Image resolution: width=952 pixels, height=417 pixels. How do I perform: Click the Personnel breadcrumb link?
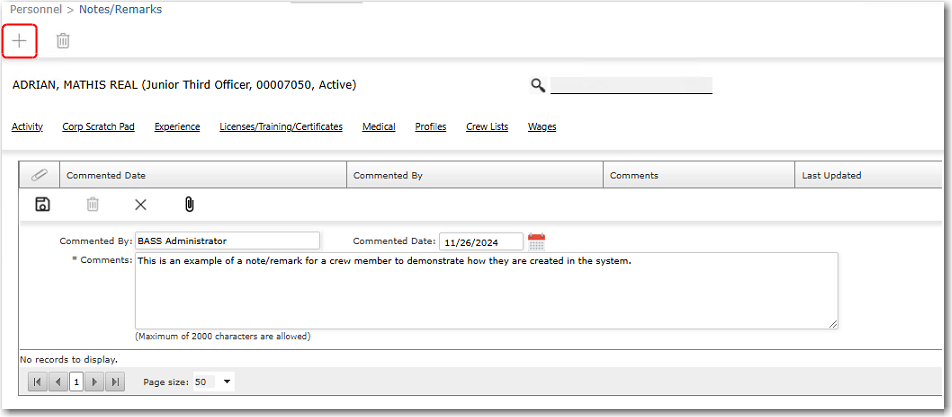tap(34, 9)
